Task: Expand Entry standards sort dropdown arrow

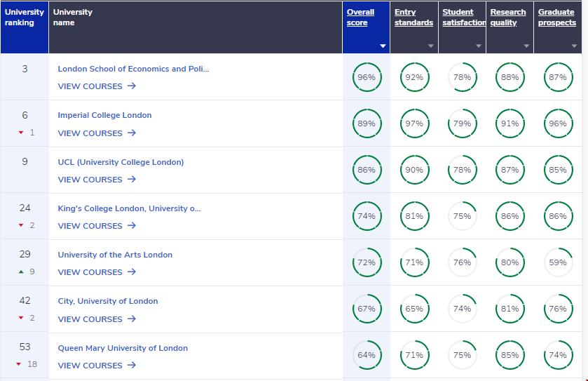Action: pyautogui.click(x=431, y=46)
